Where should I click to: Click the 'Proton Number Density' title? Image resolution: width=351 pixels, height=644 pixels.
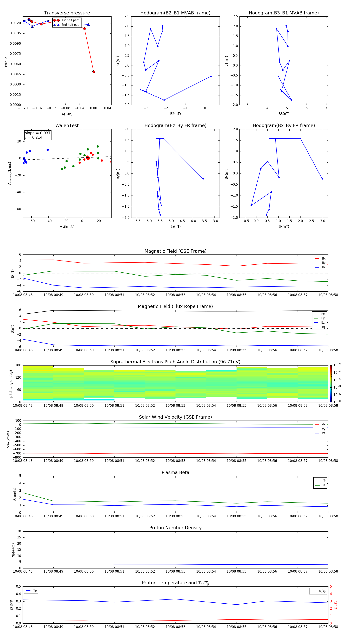coord(175,528)
